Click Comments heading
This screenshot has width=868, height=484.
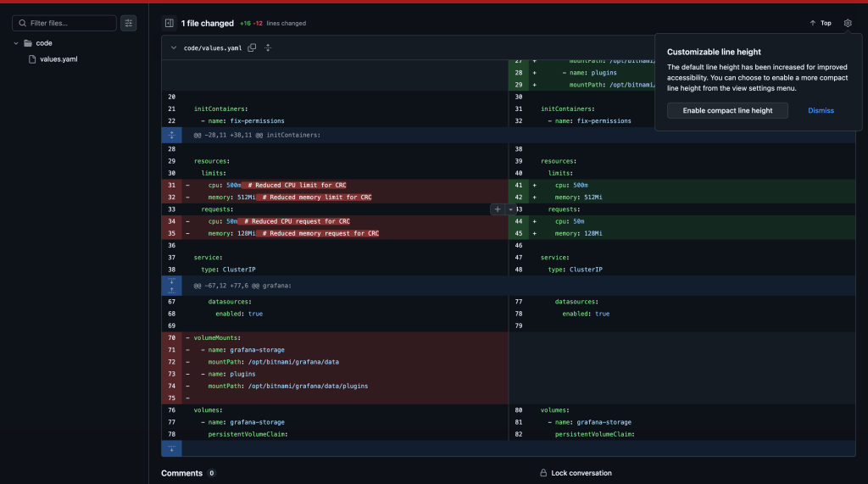(181, 473)
